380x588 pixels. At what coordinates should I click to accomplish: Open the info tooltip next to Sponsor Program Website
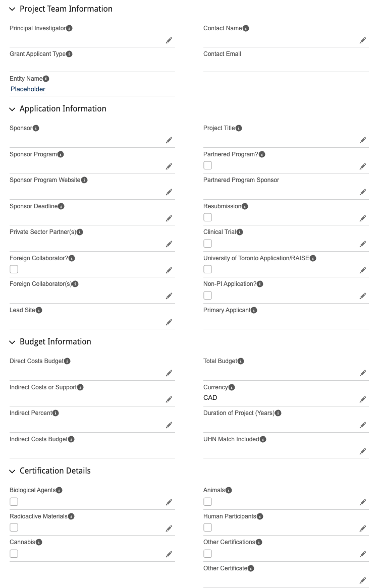[x=84, y=180]
